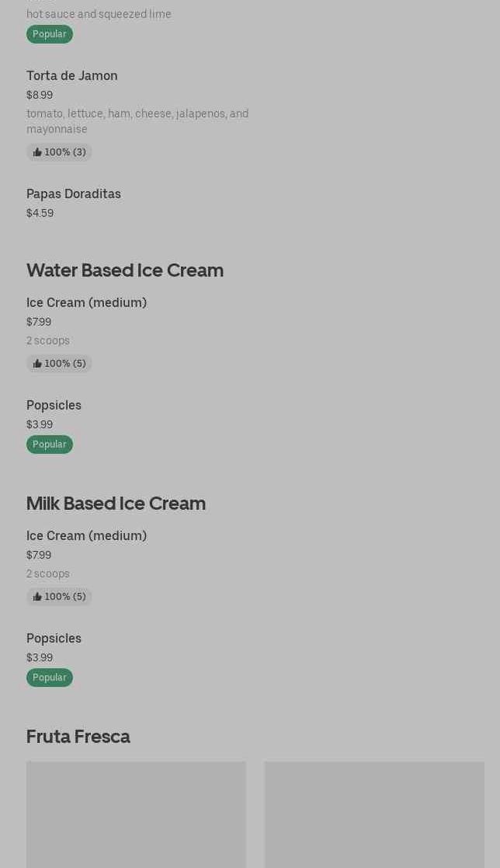Click thumbs-up icon under Torta de Jamon
The height and width of the screenshot is (868, 500).
[x=37, y=152]
